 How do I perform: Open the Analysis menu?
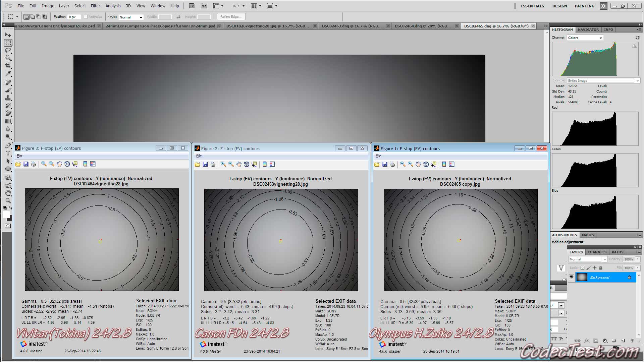click(x=113, y=6)
